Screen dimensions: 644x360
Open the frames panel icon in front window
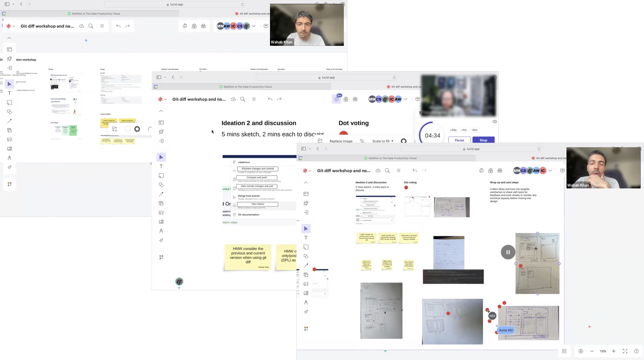coord(306,194)
